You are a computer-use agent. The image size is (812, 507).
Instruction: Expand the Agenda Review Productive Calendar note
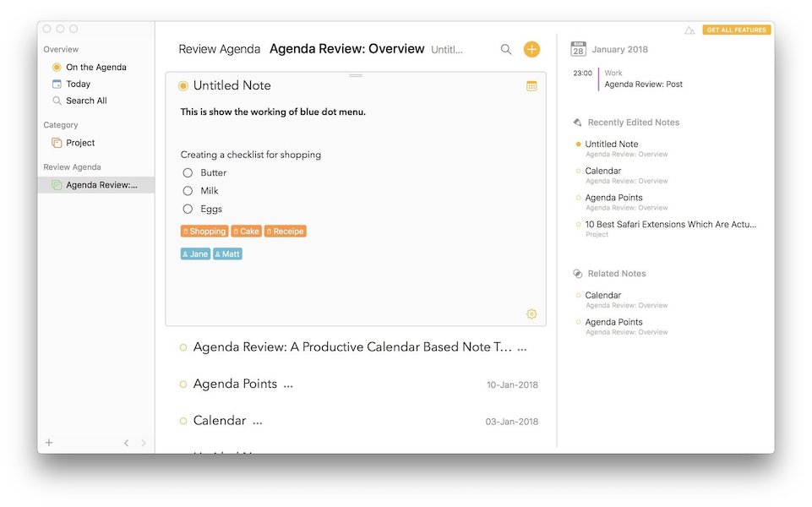352,347
